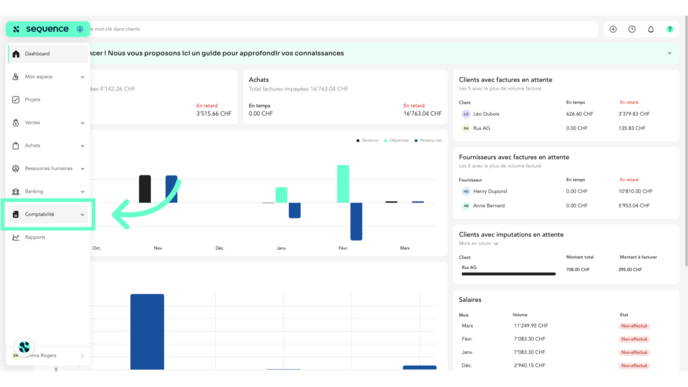This screenshot has height=387, width=688.
Task: Open the Mois en cours dropdown
Action: coord(479,244)
